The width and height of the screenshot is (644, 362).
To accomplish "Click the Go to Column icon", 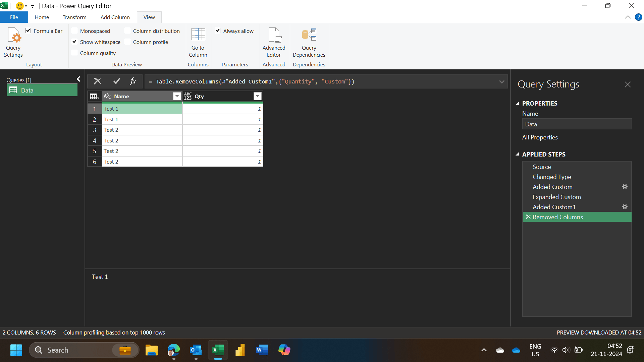I will [198, 35].
